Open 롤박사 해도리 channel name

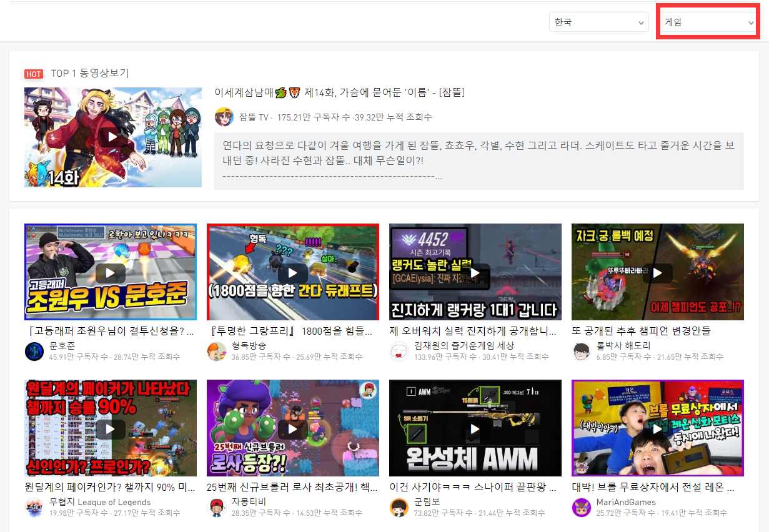tap(623, 345)
